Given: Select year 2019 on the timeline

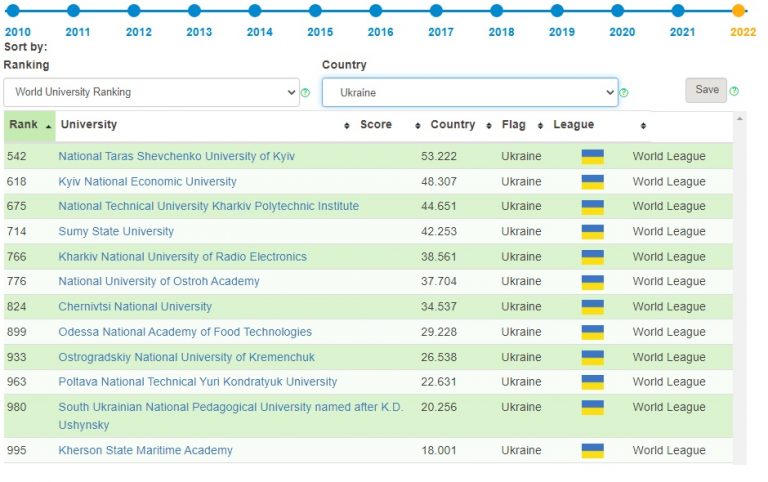Looking at the screenshot, I should [557, 10].
